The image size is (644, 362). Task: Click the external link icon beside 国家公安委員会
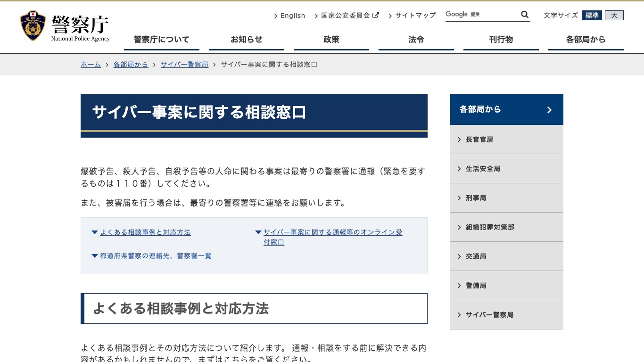coord(376,15)
